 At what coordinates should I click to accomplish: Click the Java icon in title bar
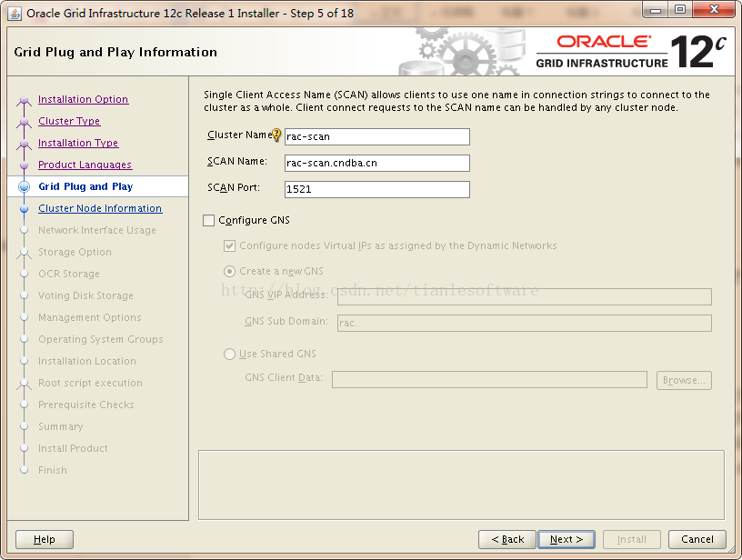pyautogui.click(x=15, y=13)
